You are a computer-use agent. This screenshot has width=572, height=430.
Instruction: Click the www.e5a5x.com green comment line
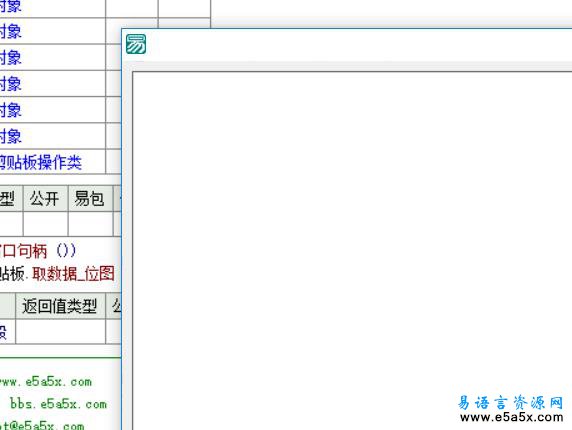tap(45, 382)
